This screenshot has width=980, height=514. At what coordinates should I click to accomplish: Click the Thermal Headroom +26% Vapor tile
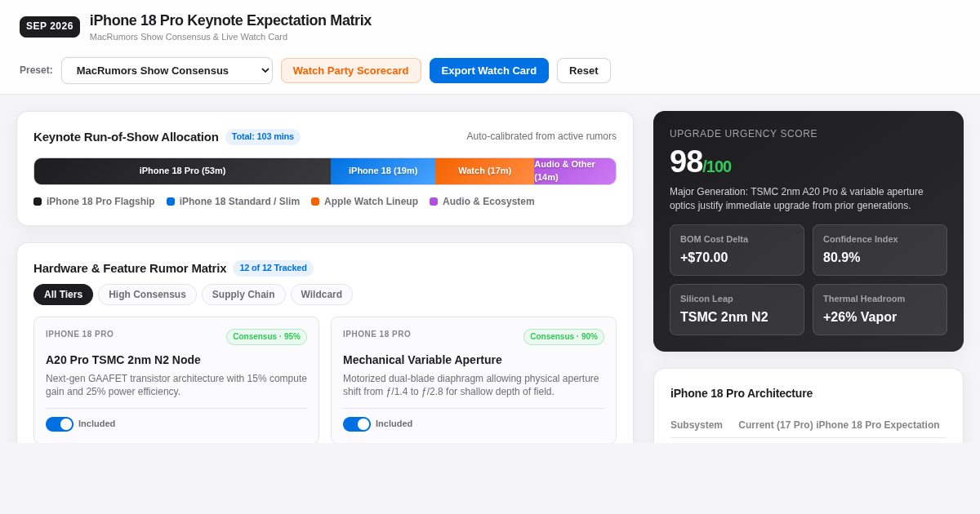(x=880, y=309)
